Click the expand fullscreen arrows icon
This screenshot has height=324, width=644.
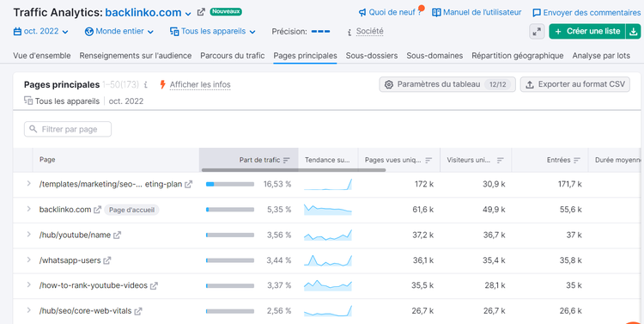point(537,32)
